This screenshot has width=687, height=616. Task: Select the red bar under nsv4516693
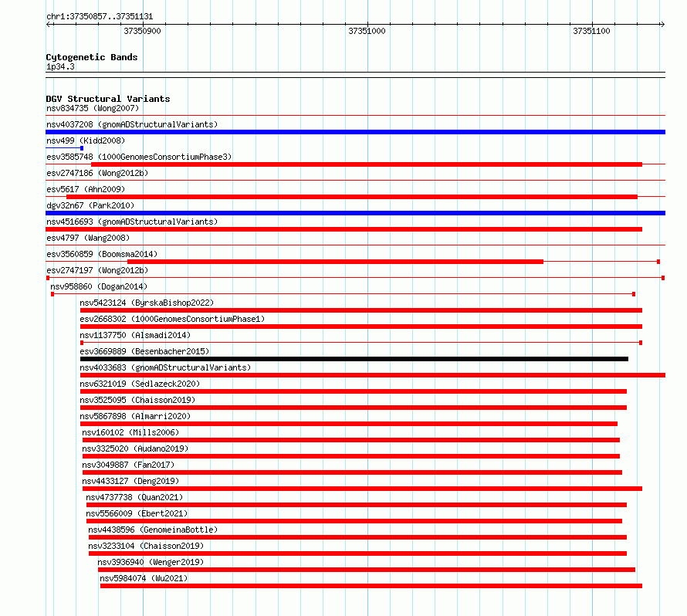(344, 229)
